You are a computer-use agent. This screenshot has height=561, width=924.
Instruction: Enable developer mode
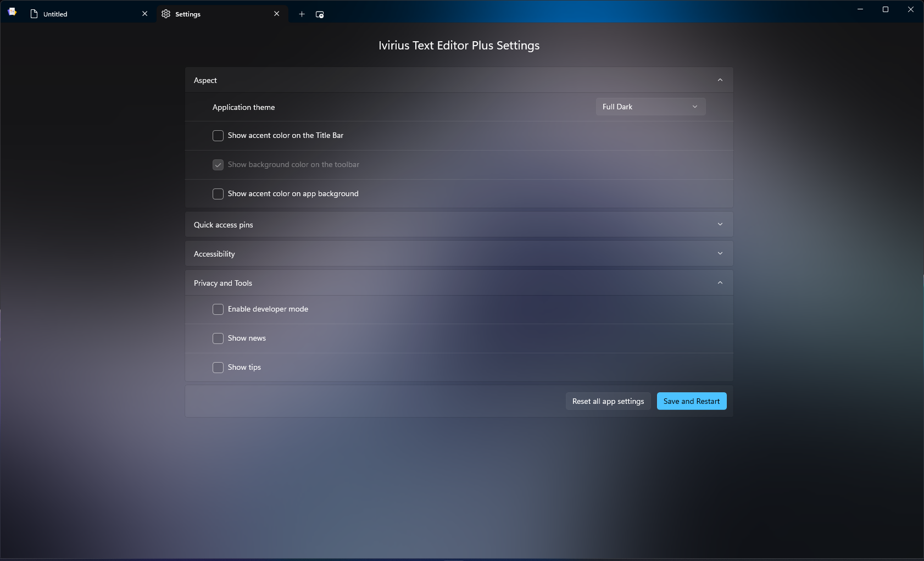point(218,309)
